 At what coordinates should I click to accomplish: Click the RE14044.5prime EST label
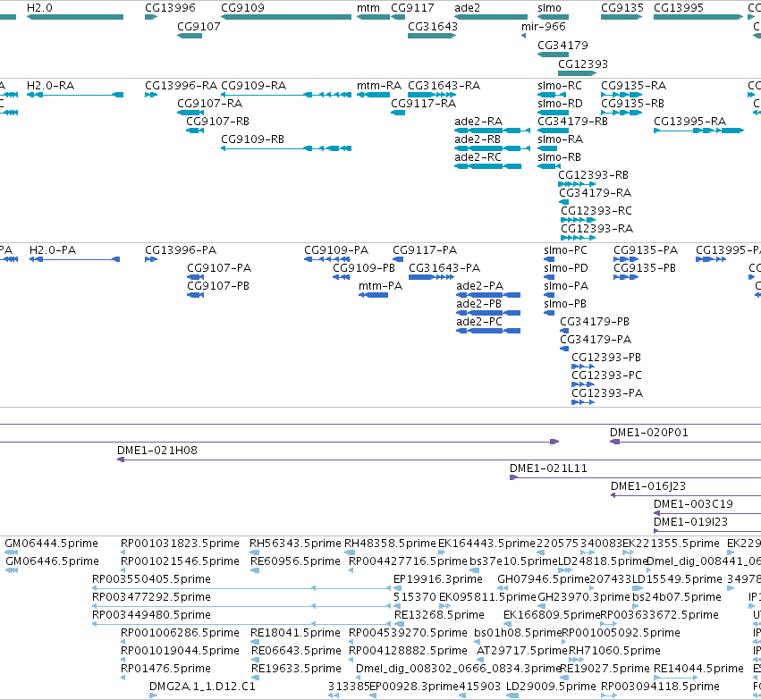click(x=698, y=669)
